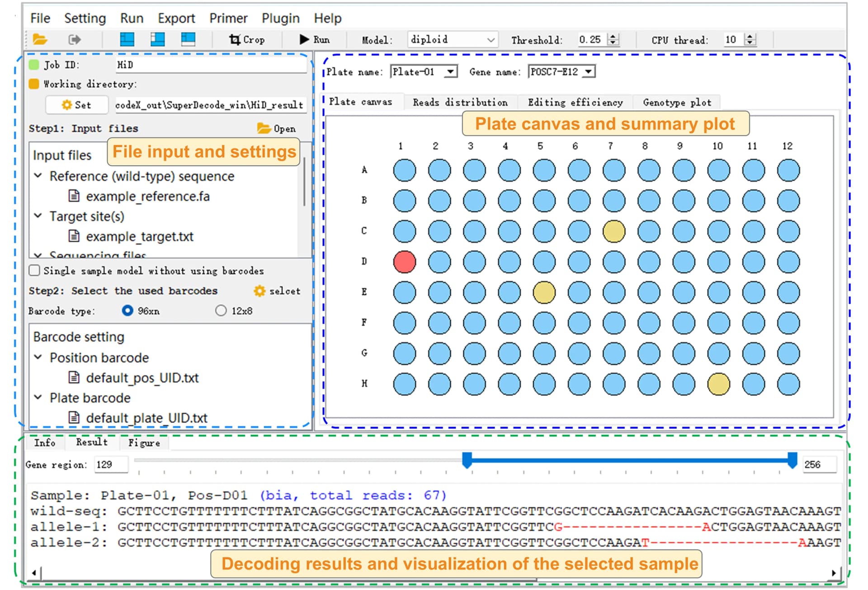Open the Model diploid dropdown
868x590 pixels.
coord(453,40)
